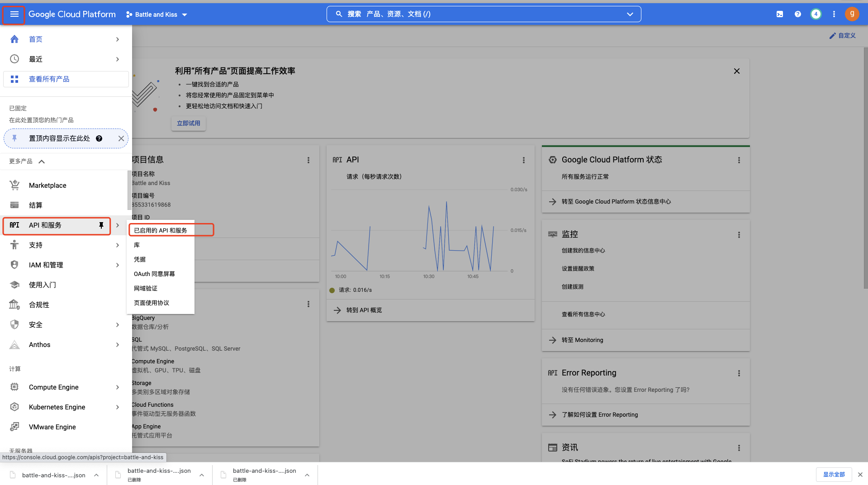Image resolution: width=868 pixels, height=485 pixels.
Task: Click the Home icon in sidebar
Action: (14, 39)
